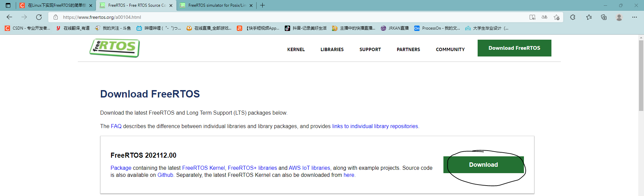
Task: Click the FreeRTOS 202112.00 heading
Action: [143, 155]
